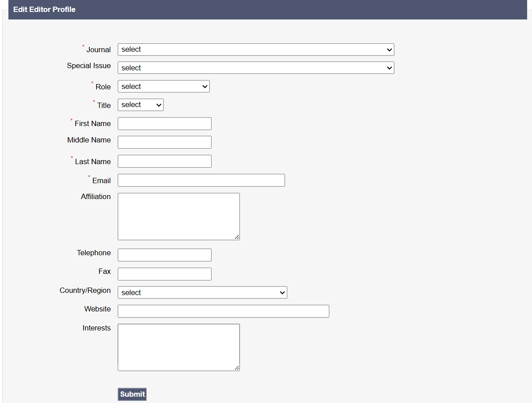
Task: Click the Edit Editor Profile header
Action: 44,9
